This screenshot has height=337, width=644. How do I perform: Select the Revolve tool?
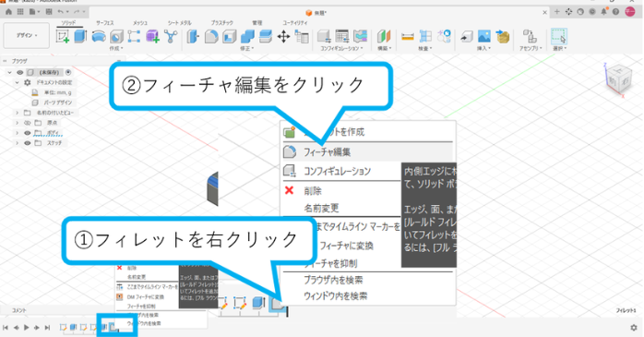[99, 37]
